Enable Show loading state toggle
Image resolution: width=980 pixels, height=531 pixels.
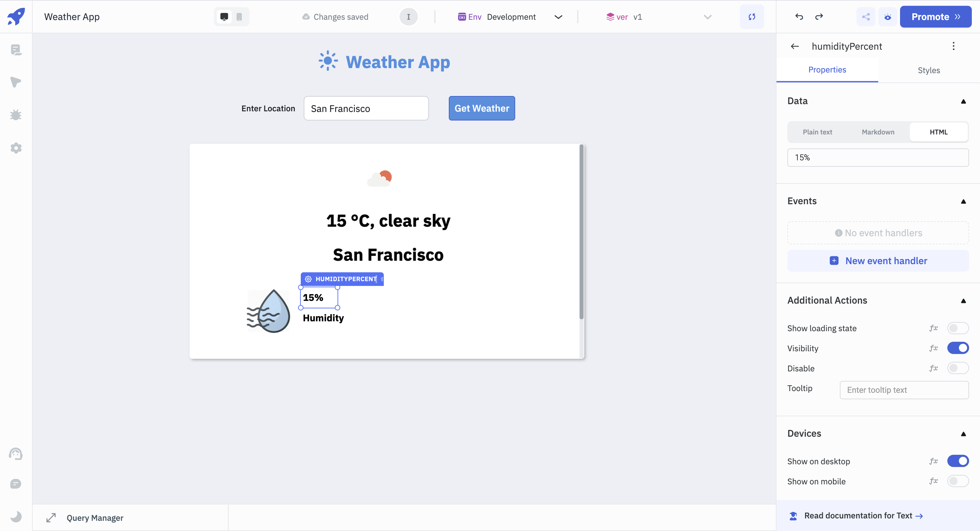tap(958, 328)
